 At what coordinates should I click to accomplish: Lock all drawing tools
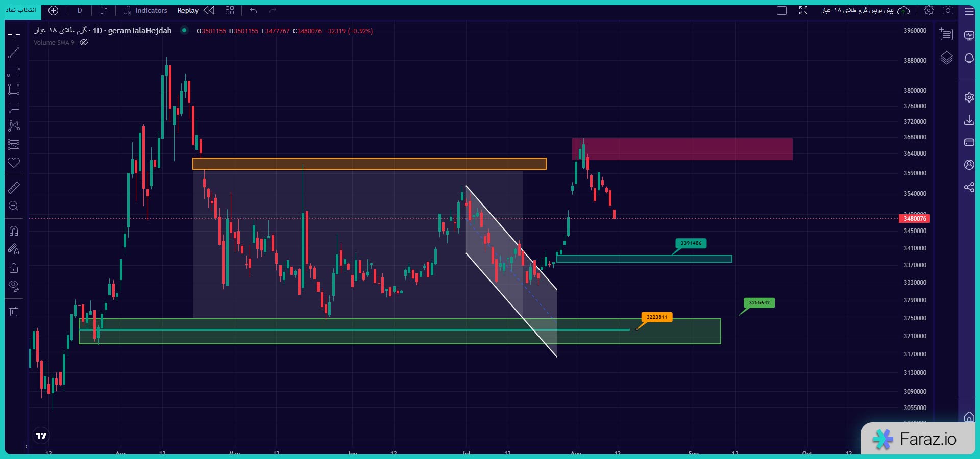tap(14, 268)
